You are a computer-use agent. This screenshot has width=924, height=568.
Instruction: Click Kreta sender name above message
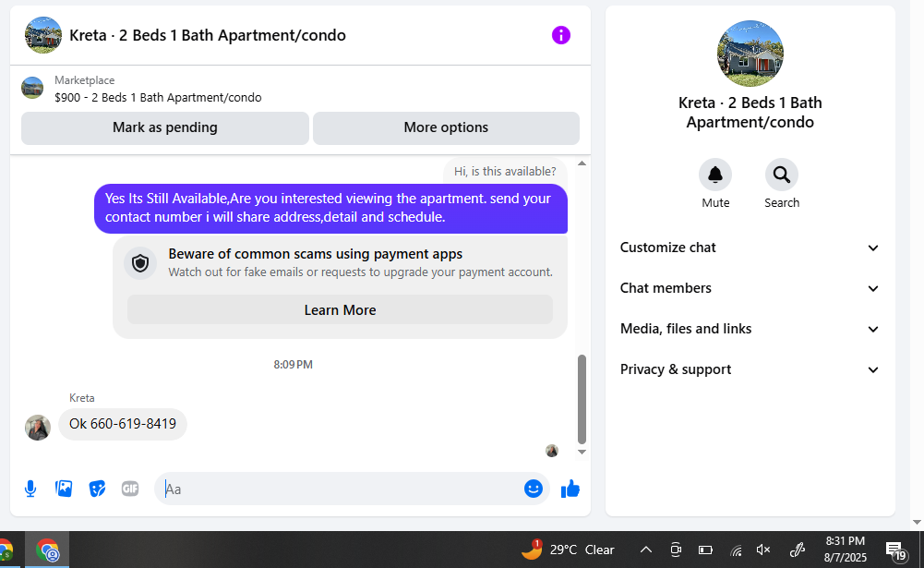tap(82, 398)
